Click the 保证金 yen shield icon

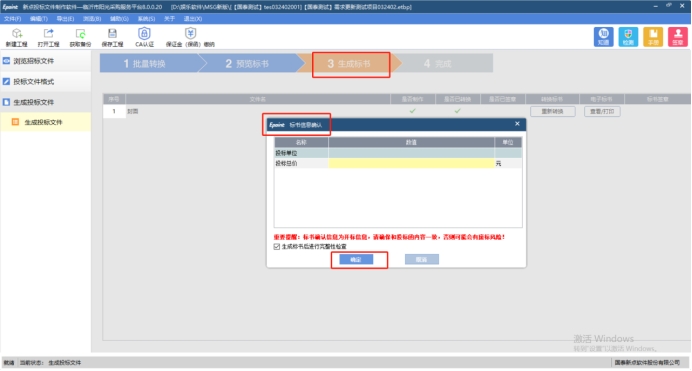click(190, 34)
